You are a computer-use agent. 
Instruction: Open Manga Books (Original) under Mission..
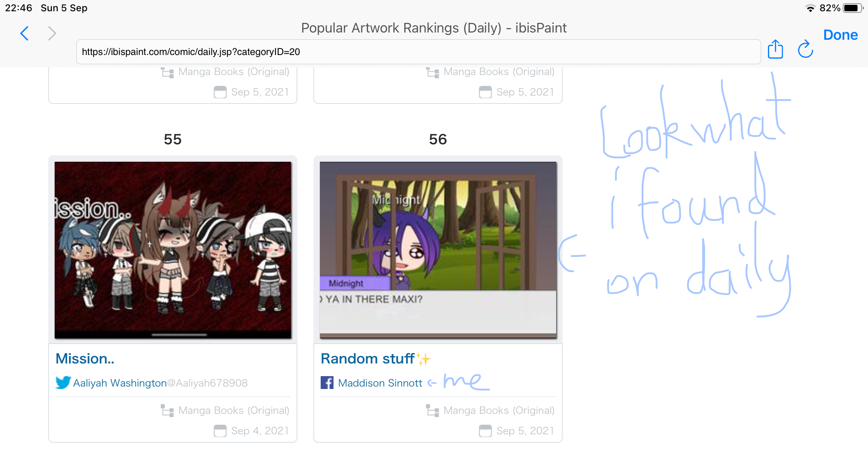234,410
